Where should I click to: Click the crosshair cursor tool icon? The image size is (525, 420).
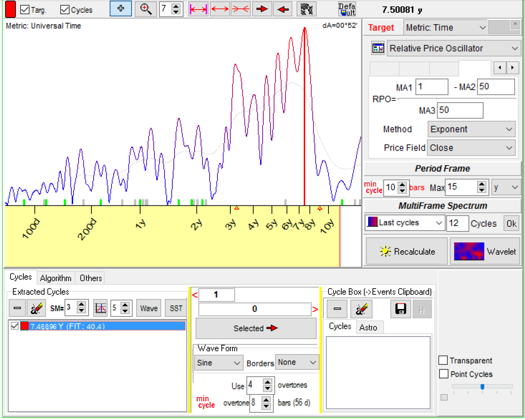pos(121,9)
